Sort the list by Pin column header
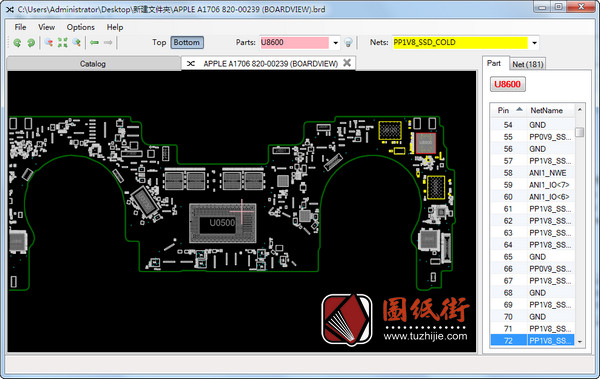This screenshot has height=379, width=600. (x=508, y=110)
